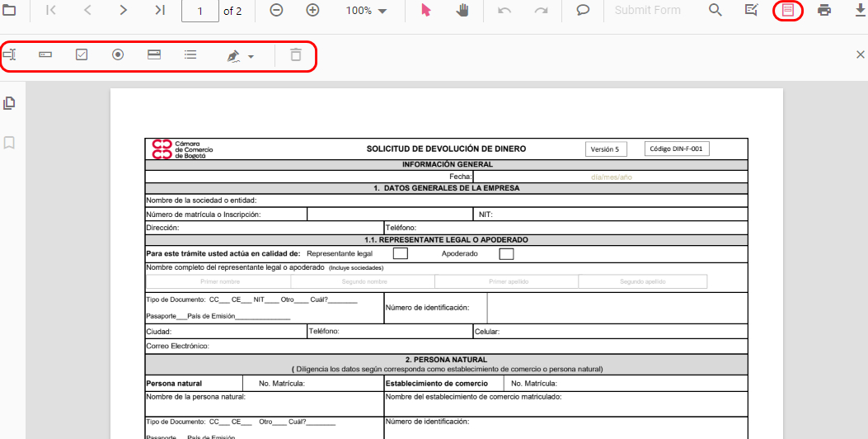Add a checkbox form field
Image resolution: width=868 pixels, height=439 pixels.
point(82,54)
